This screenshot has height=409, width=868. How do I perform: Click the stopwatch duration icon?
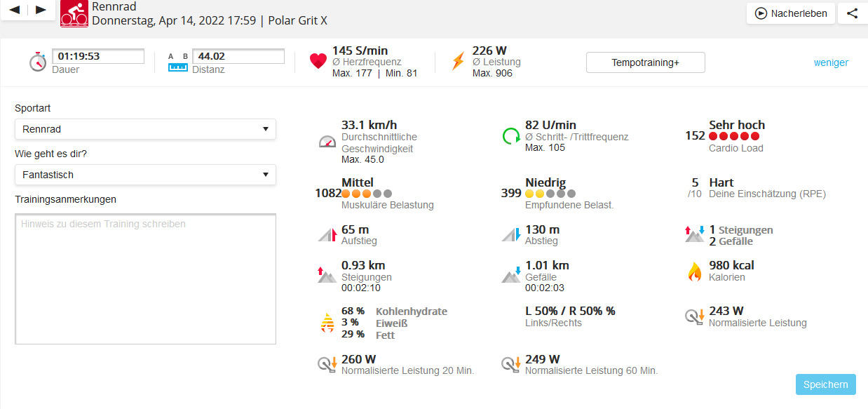(38, 62)
